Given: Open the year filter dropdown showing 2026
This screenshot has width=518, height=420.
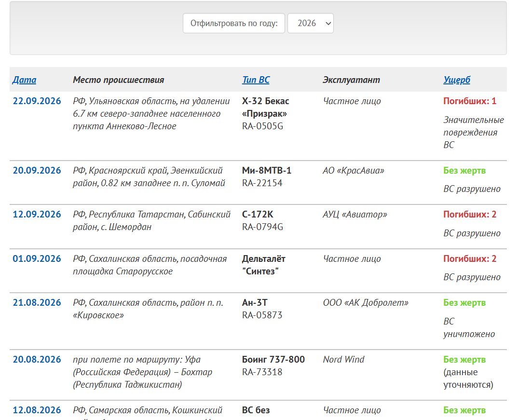Looking at the screenshot, I should click(311, 23).
